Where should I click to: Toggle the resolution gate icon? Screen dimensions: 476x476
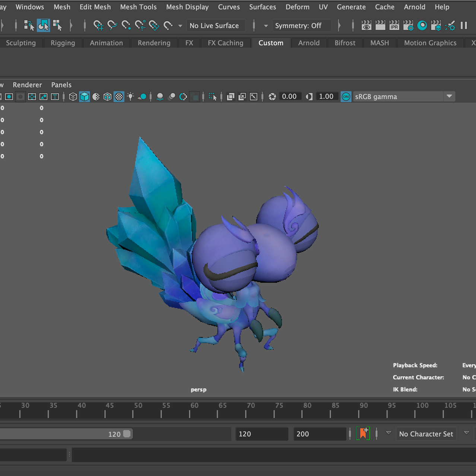(x=9, y=97)
